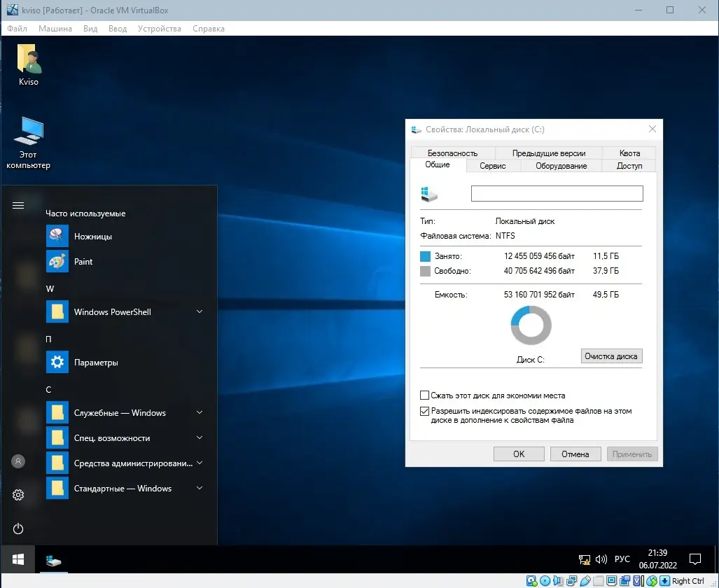This screenshot has height=588, width=719.
Task: Open the Устройства menu in VirtualBox
Action: (x=159, y=29)
